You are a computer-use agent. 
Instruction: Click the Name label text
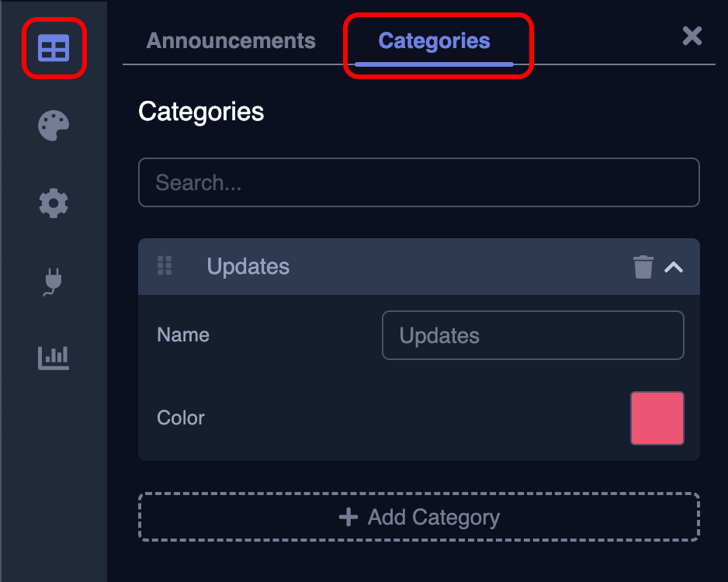(x=183, y=334)
